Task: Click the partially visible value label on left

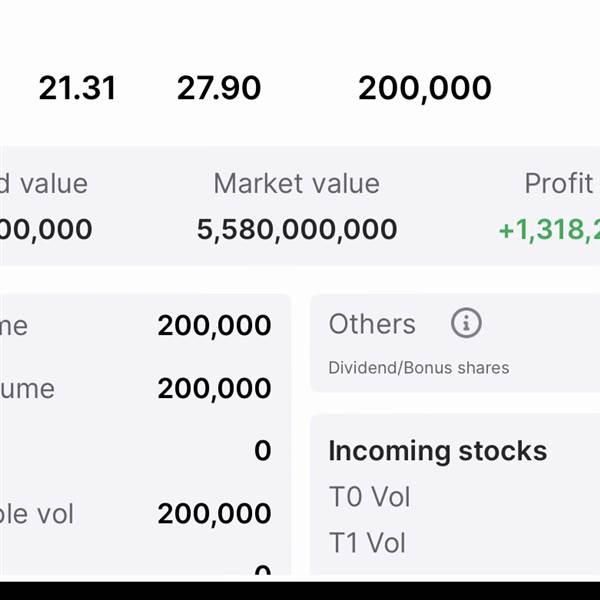Action: (x=43, y=184)
